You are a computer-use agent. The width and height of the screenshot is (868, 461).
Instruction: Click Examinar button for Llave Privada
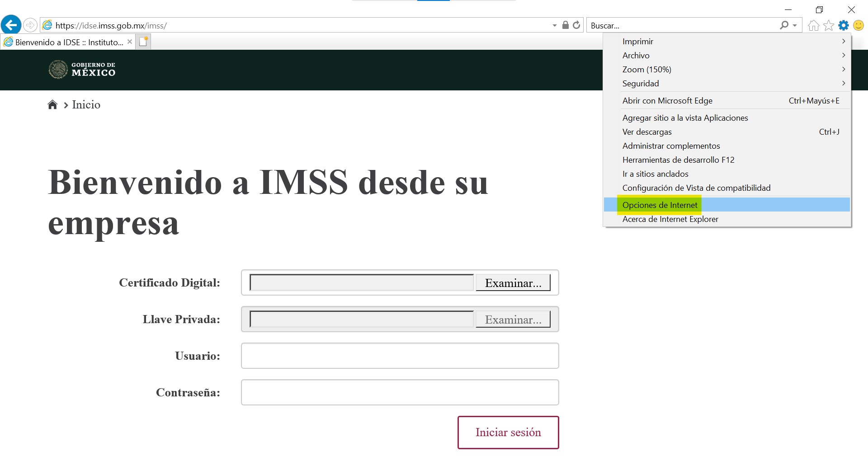pos(513,320)
